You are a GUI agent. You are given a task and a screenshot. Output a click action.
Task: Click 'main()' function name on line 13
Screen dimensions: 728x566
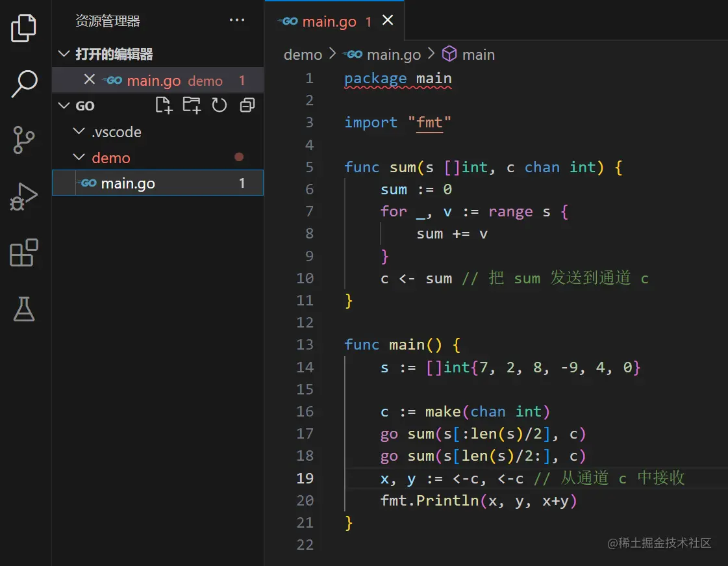click(x=415, y=345)
